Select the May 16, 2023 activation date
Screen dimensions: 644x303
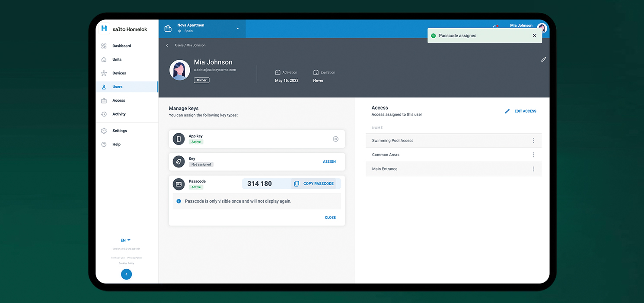click(x=287, y=81)
